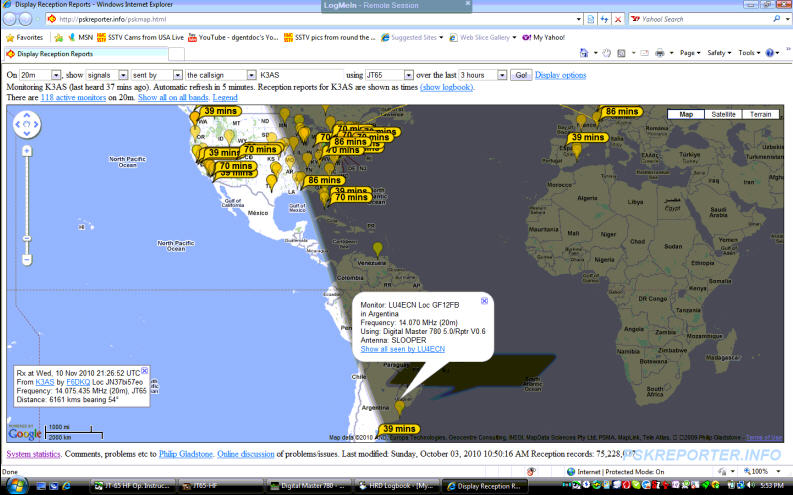Image resolution: width=793 pixels, height=495 pixels.
Task: Open the Safety menu in command bar
Action: click(718, 53)
